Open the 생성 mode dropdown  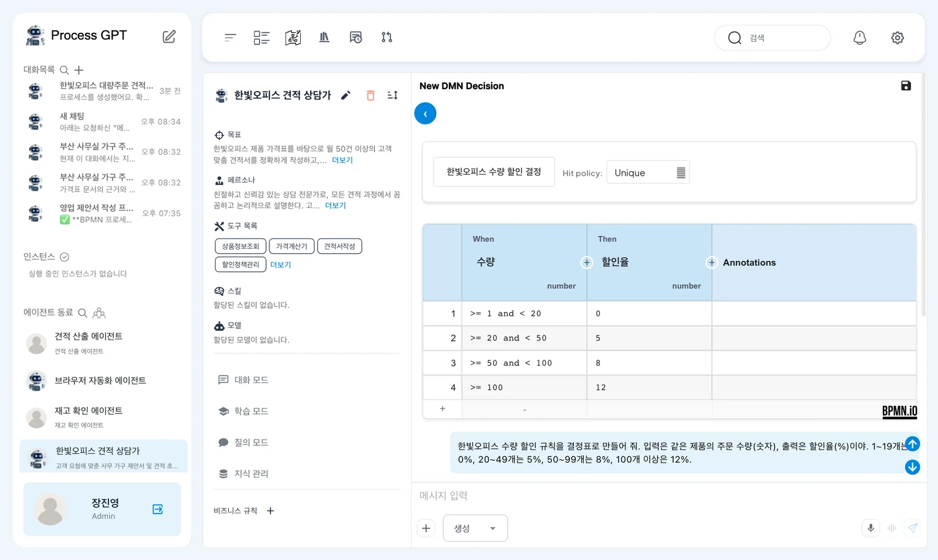[x=475, y=528]
